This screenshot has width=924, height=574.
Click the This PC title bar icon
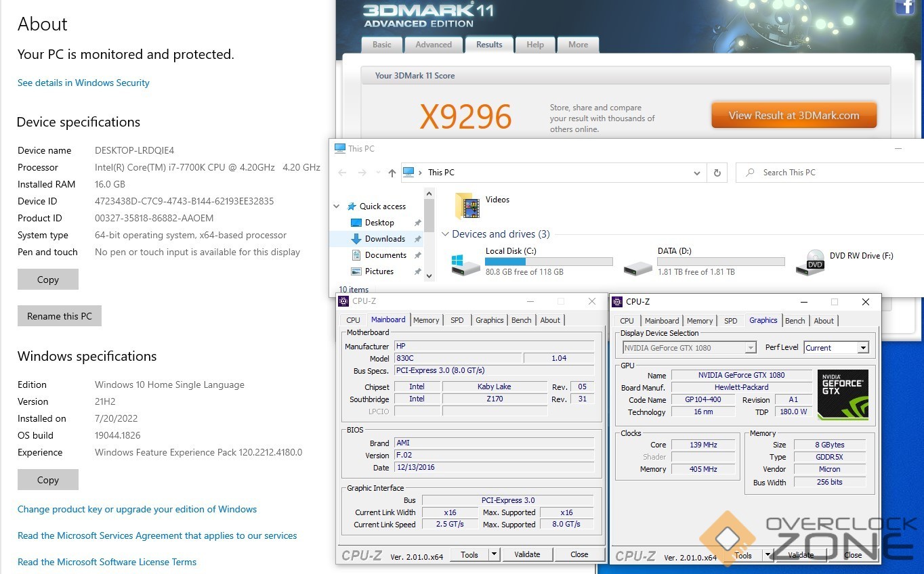point(340,148)
